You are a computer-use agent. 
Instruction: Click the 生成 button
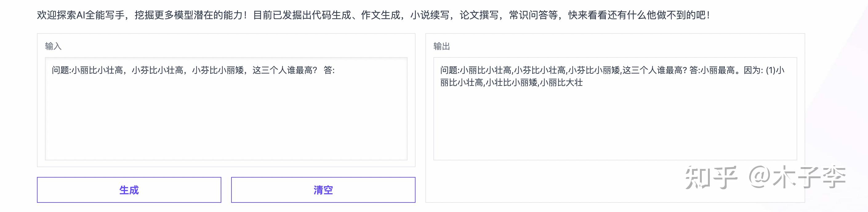[129, 190]
